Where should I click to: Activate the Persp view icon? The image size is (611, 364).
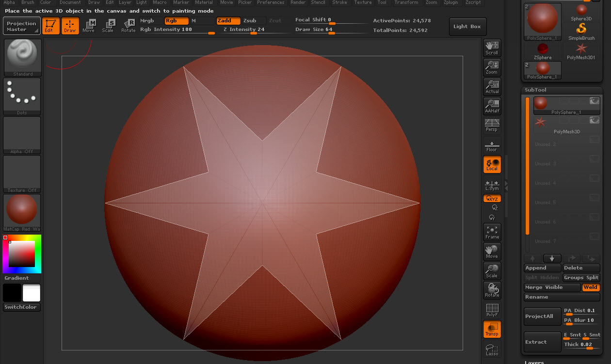pos(492,125)
